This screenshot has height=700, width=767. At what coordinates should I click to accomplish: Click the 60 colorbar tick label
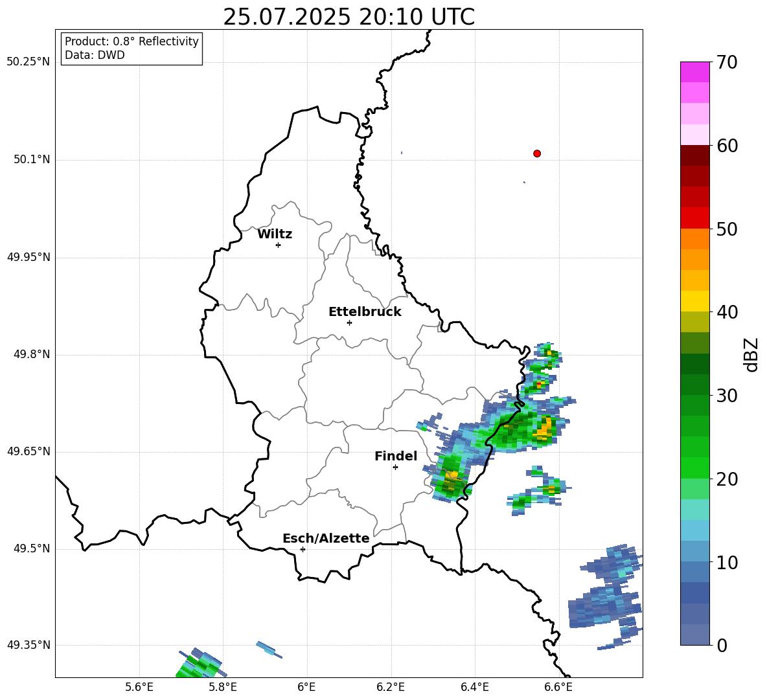(x=727, y=146)
